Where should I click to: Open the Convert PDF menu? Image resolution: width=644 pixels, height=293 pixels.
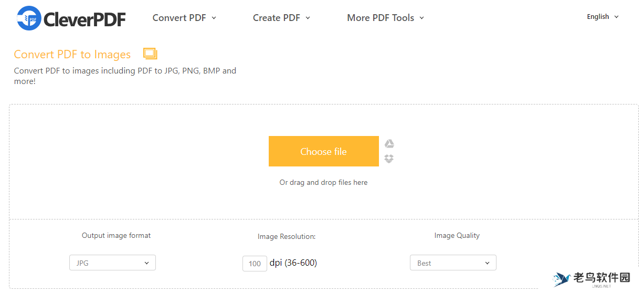[x=184, y=18]
